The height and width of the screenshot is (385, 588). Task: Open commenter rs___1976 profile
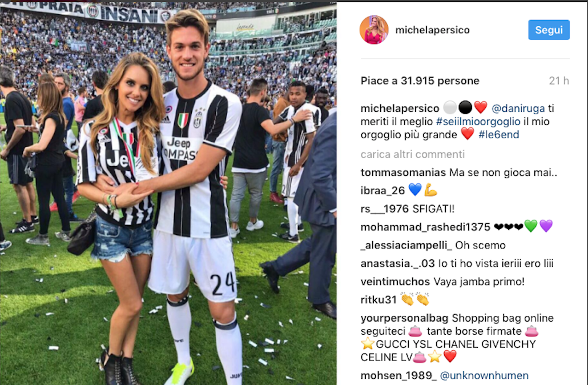pyautogui.click(x=384, y=208)
